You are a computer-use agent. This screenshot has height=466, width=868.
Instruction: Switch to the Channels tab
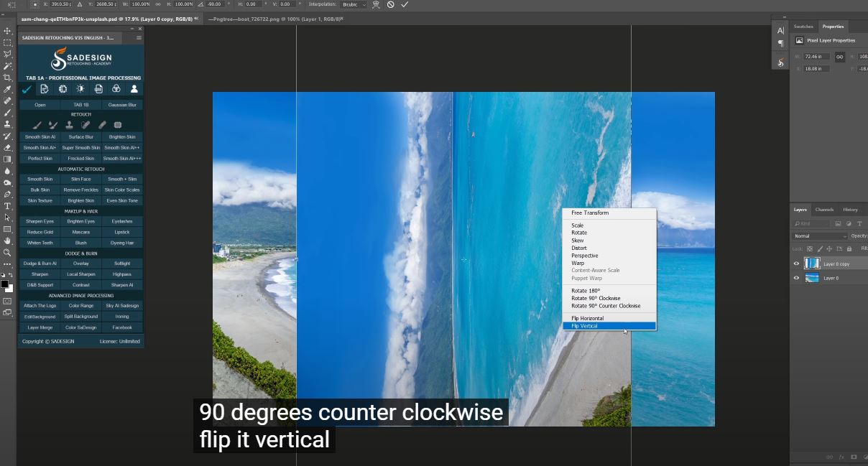(824, 210)
